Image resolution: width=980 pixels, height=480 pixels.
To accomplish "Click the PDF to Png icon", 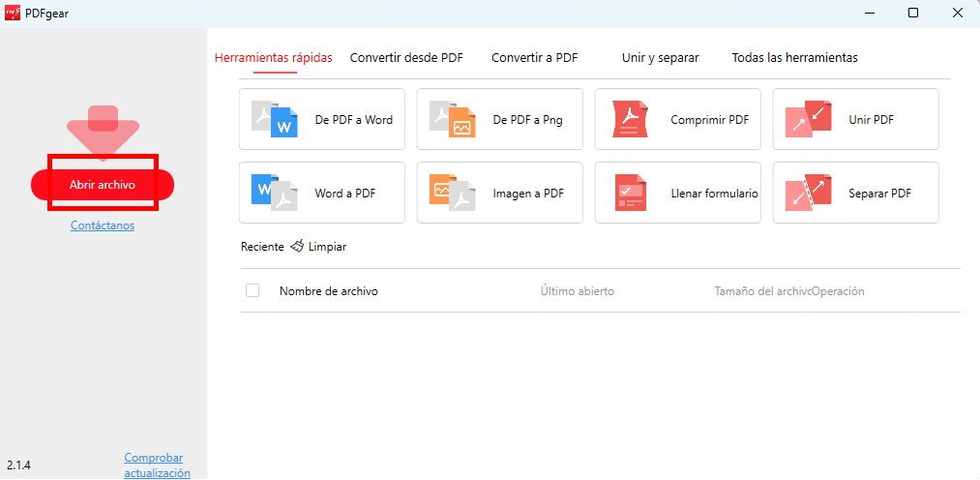I will [x=453, y=119].
